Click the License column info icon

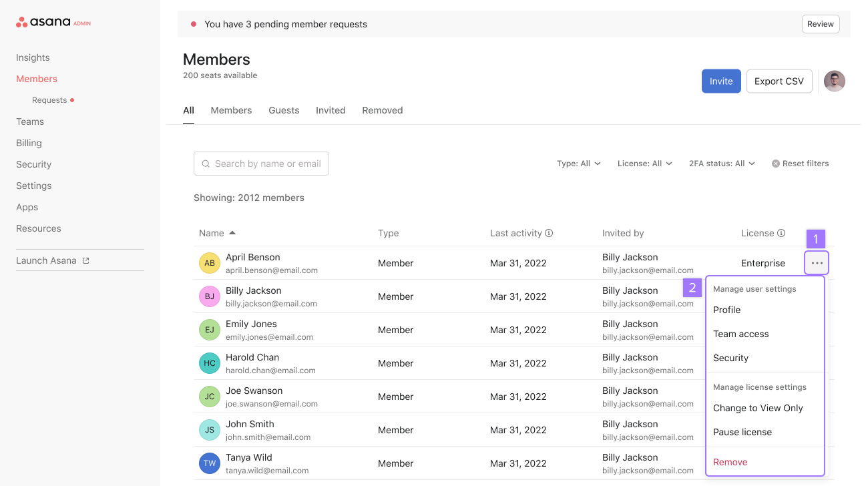pos(783,232)
